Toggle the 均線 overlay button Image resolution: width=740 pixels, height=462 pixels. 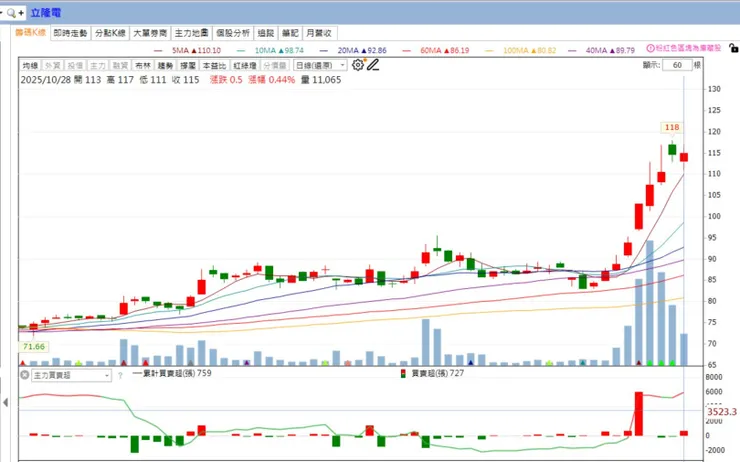[30, 65]
